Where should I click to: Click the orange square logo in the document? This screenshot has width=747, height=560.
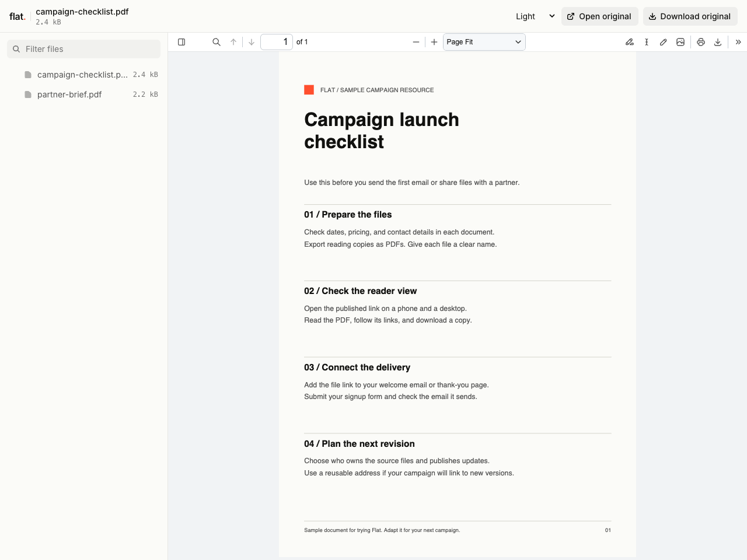309,90
